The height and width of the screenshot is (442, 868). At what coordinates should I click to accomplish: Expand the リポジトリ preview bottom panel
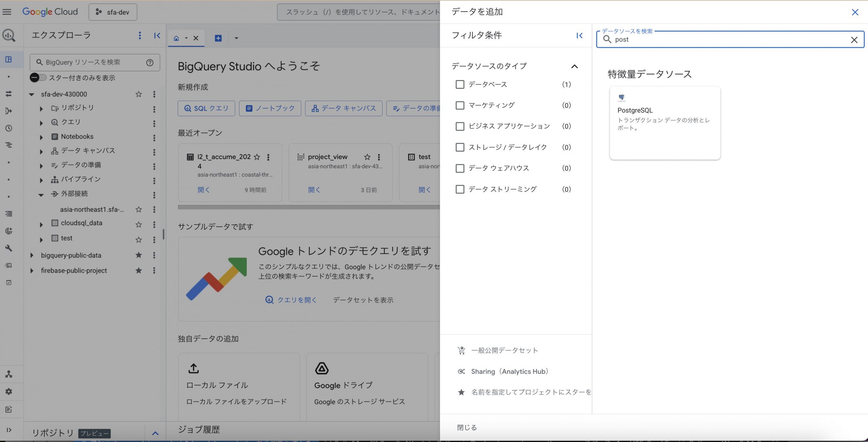click(x=155, y=433)
